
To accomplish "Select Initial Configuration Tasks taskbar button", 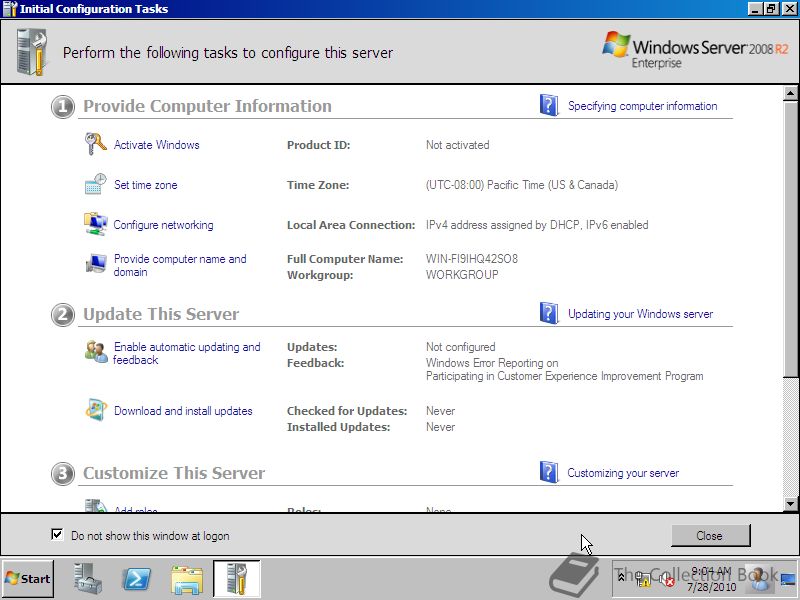I will coord(237,579).
